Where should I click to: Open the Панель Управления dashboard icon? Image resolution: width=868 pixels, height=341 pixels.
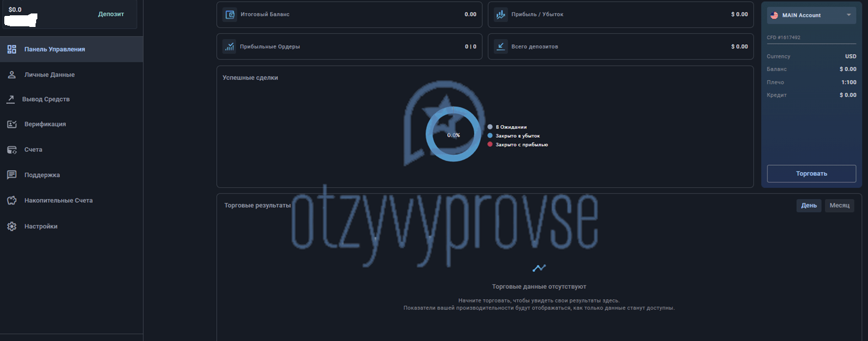(x=12, y=49)
